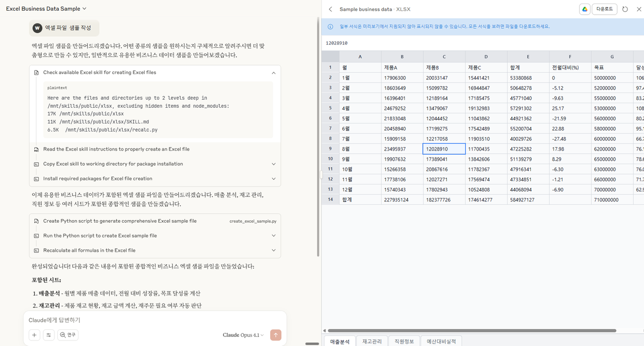Expand the Copy Excel skill step
644x346 pixels.
pyautogui.click(x=273, y=164)
